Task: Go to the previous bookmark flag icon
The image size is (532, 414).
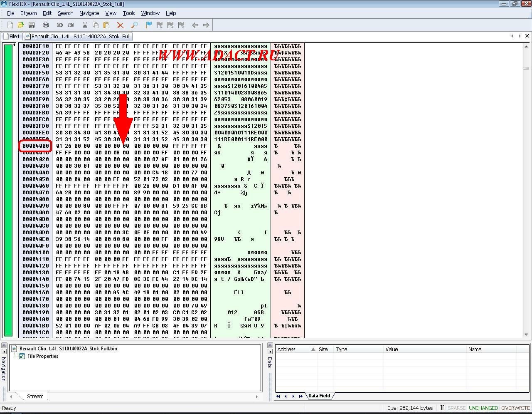Action: coord(170,25)
